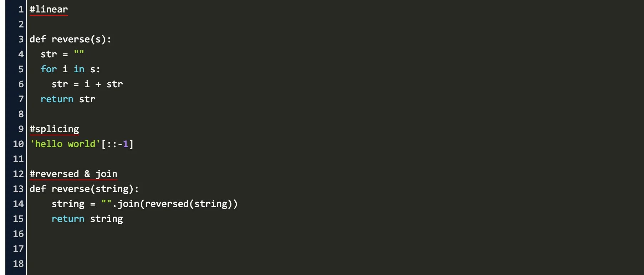Click line number 13 in the gutter
Screen dimensions: 644x275
[x=18, y=189]
